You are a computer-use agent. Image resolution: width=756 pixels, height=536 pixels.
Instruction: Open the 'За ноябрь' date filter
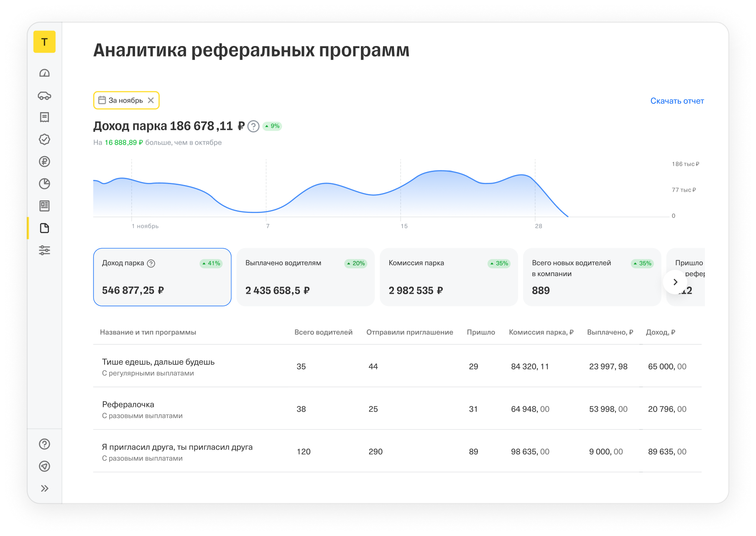(121, 100)
